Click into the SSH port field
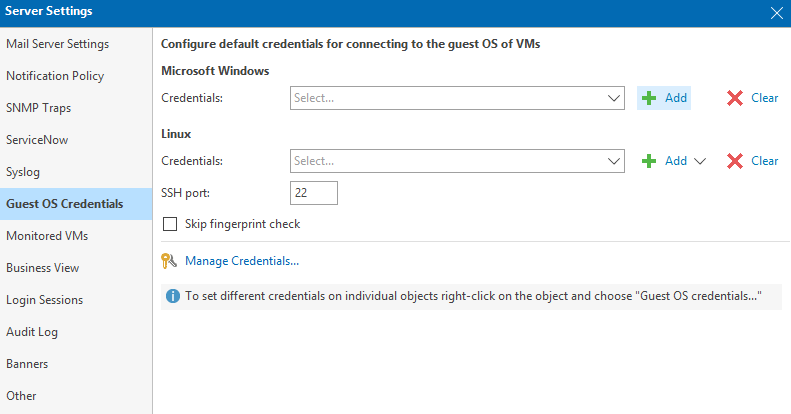The height and width of the screenshot is (414, 791). click(x=314, y=193)
